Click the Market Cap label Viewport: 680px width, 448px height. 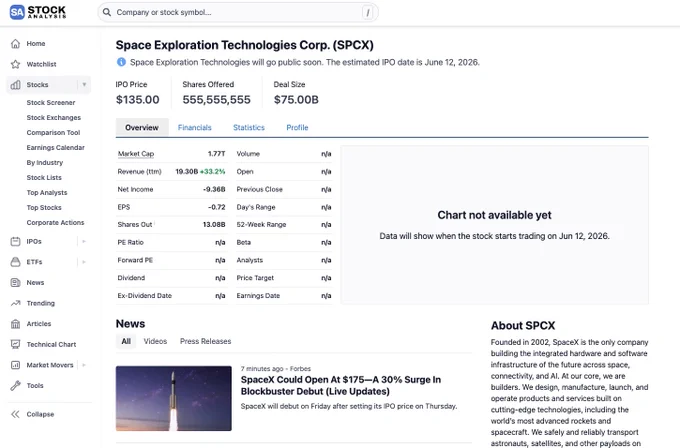pos(136,154)
